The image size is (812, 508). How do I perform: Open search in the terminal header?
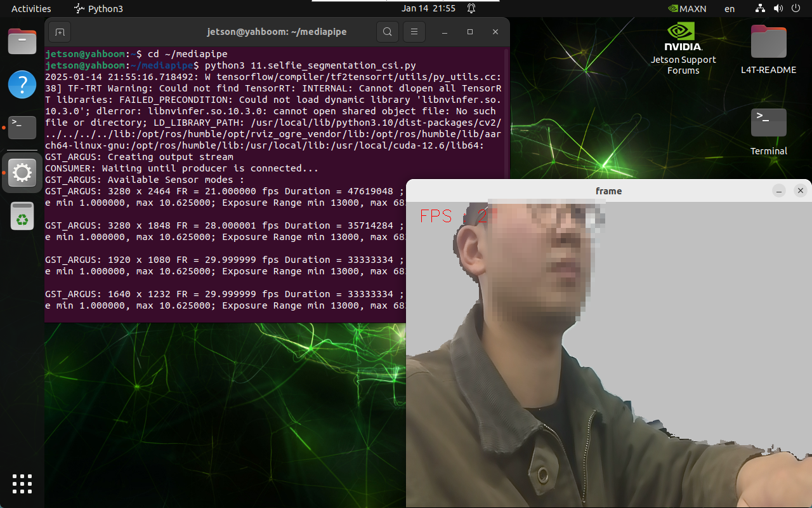[x=388, y=32]
